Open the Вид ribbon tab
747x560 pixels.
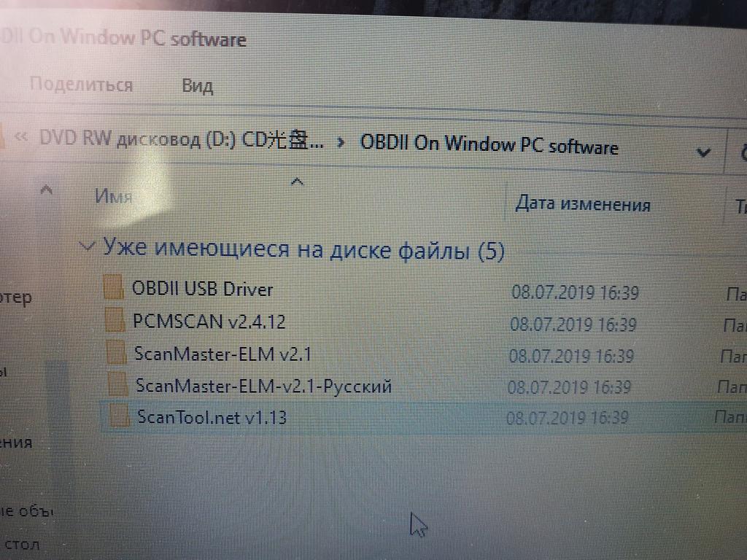pyautogui.click(x=197, y=86)
